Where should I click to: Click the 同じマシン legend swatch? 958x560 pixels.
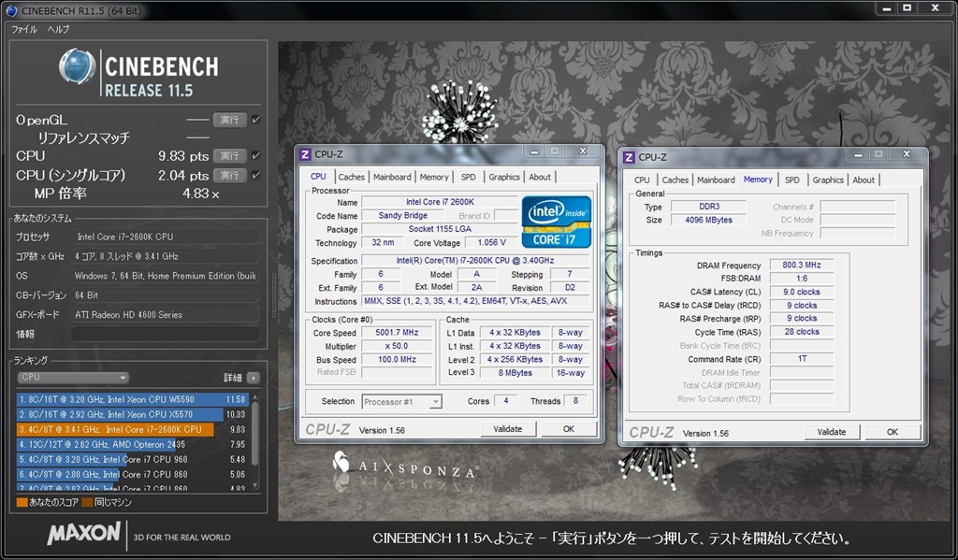coord(87,503)
